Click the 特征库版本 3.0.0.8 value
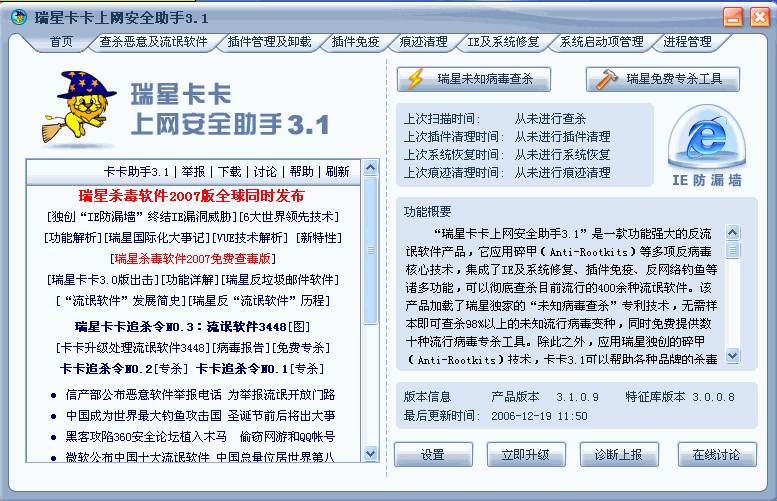The image size is (777, 501). coord(714,397)
